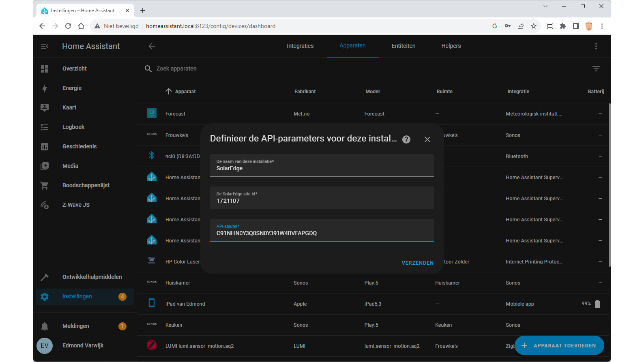Close the SolarEdge API parameters dialog
644x362 pixels.
pyautogui.click(x=427, y=139)
